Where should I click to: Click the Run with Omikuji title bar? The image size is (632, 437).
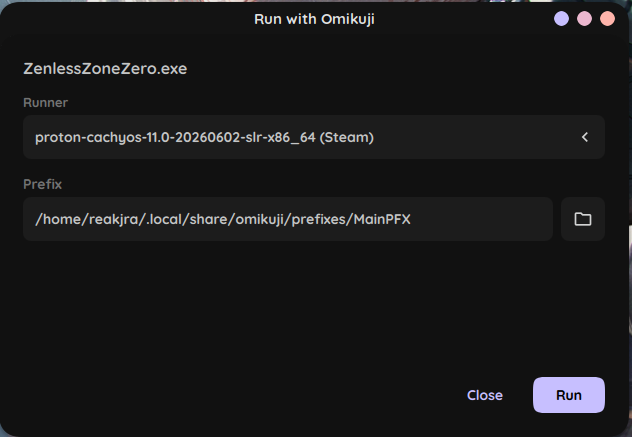pos(314,19)
